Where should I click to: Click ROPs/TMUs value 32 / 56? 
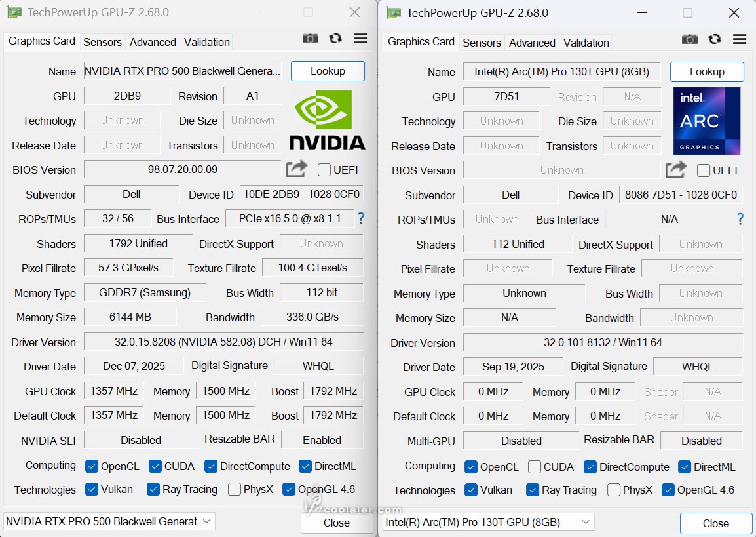coord(118,218)
